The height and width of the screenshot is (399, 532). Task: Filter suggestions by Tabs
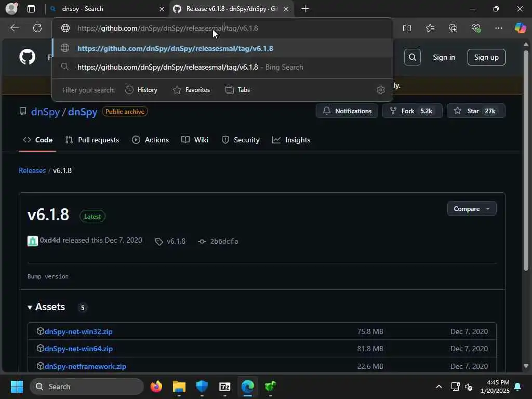tap(237, 90)
